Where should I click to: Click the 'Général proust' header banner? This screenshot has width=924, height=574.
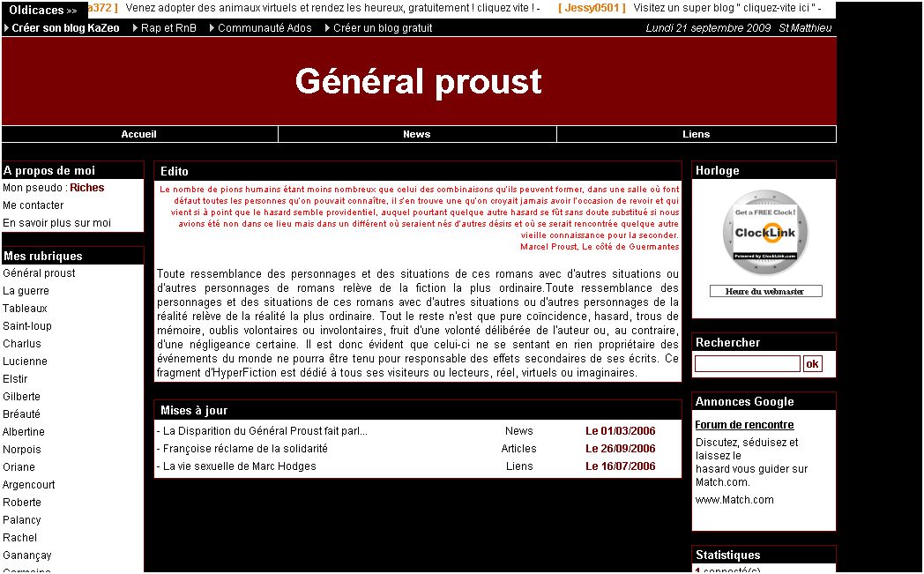click(418, 81)
